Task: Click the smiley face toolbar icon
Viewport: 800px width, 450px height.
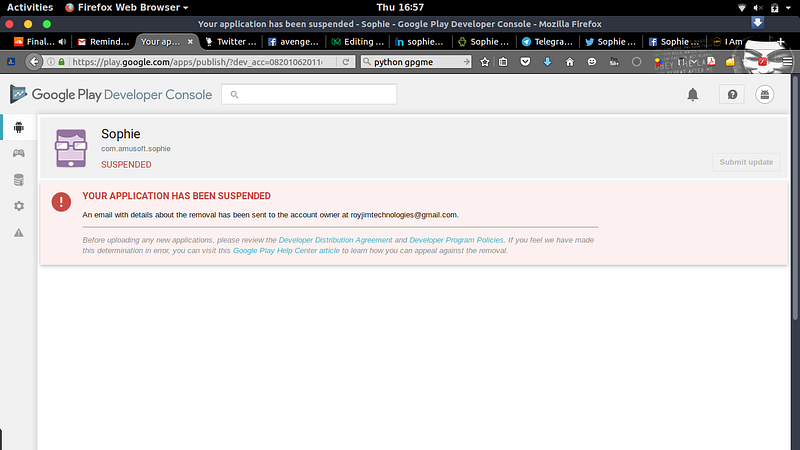Action: tap(591, 62)
